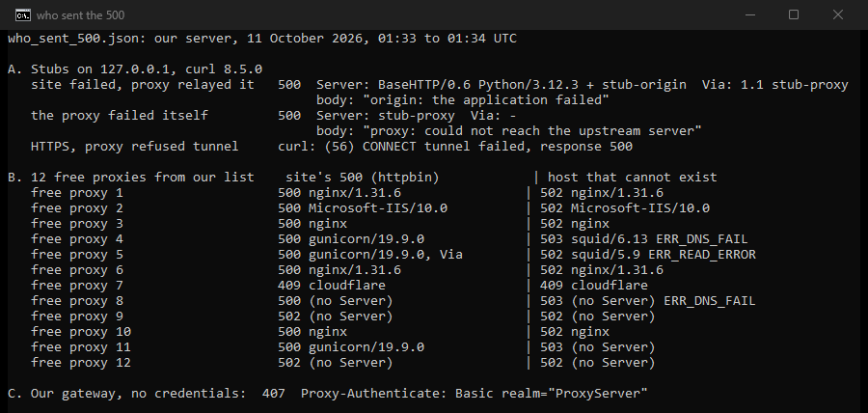Click 'Proxy-Authenticate: Basic realm="ProxyServer"' text
Screen dimensions: 868x413
475,394
